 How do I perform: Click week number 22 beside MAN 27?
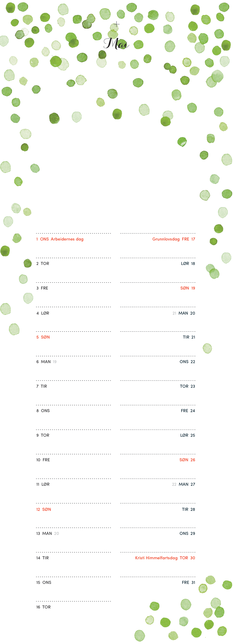[x=174, y=485]
